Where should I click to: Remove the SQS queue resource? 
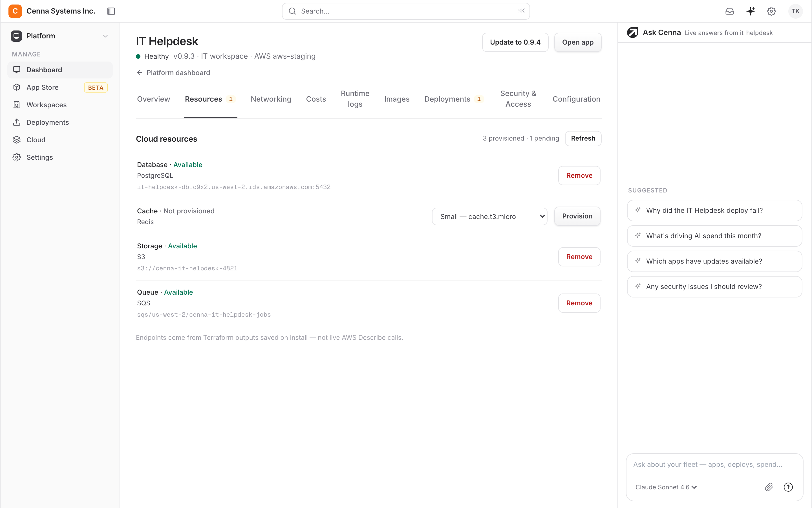[579, 303]
